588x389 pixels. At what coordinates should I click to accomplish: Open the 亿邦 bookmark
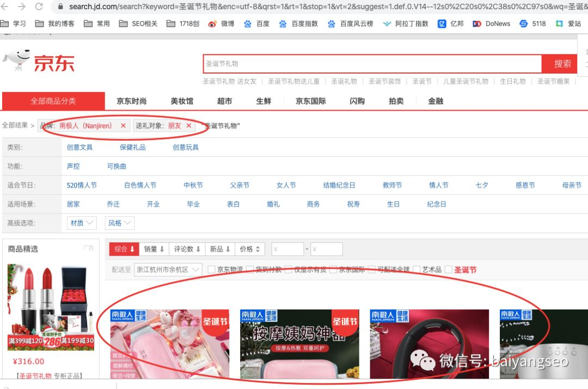pyautogui.click(x=451, y=23)
